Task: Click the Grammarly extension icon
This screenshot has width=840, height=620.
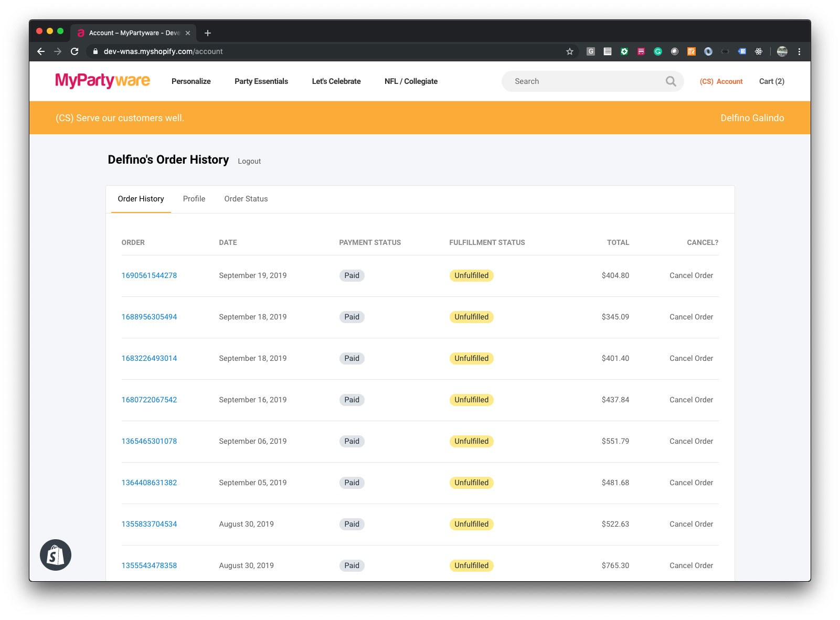Action: 657,51
